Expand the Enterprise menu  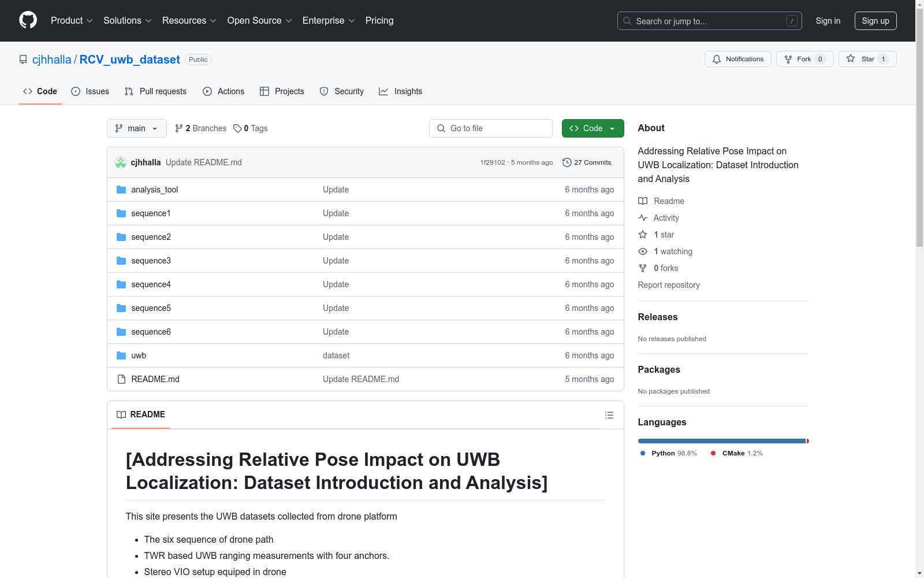tap(328, 20)
